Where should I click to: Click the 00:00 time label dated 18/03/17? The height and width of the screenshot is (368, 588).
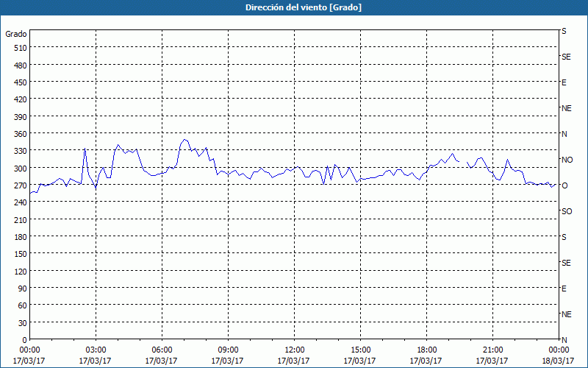tap(559, 350)
